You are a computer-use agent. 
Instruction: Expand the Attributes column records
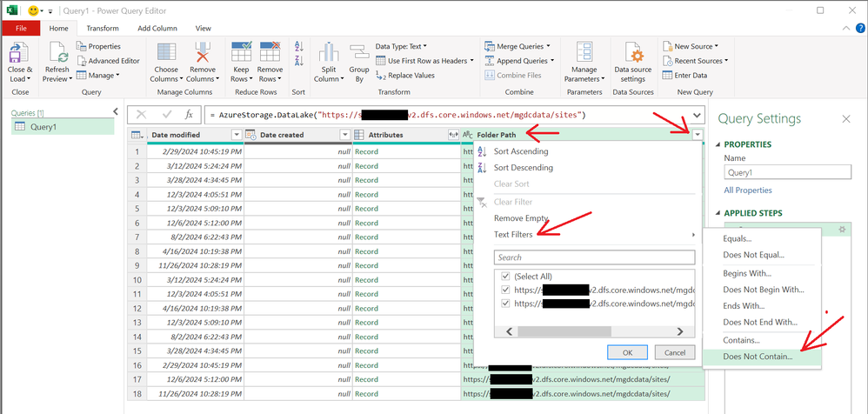(453, 135)
